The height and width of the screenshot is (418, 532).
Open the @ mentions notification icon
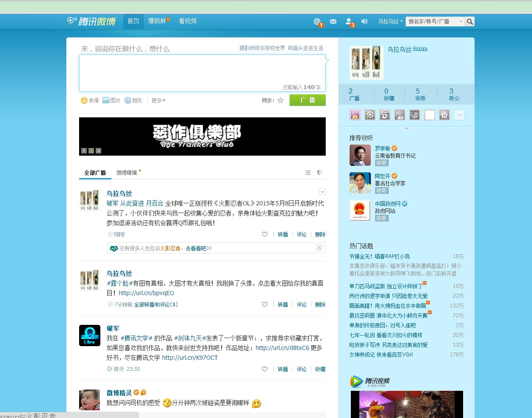click(x=317, y=21)
